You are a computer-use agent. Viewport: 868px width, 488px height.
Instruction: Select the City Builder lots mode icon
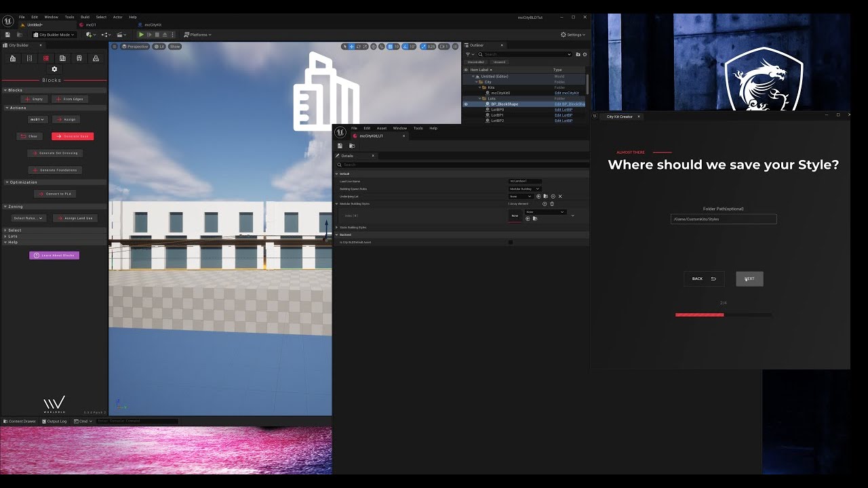[62, 58]
